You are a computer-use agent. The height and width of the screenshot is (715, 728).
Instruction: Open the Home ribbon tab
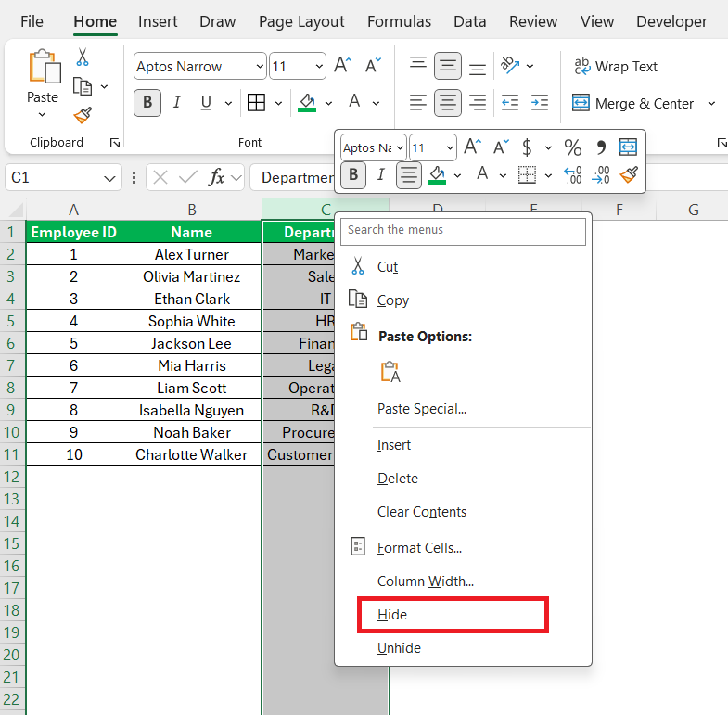coord(96,21)
